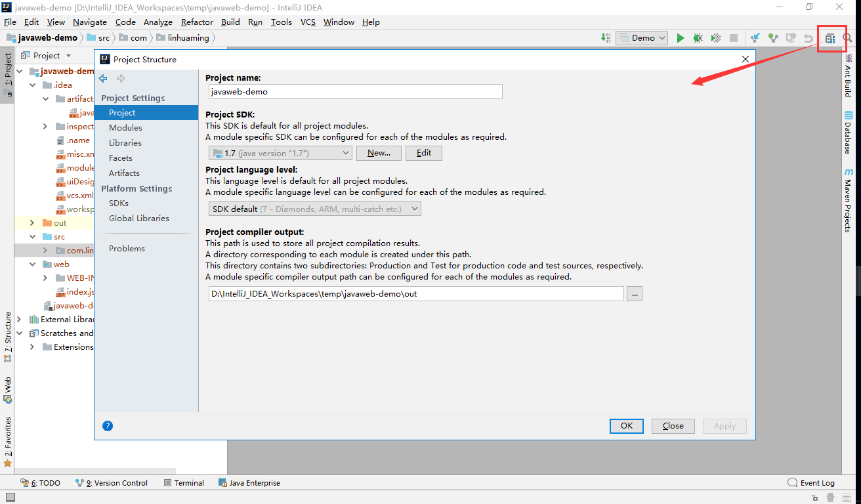The width and height of the screenshot is (861, 504).
Task: Click the Revert undo-arrow icon in toolbar
Action: click(x=808, y=38)
